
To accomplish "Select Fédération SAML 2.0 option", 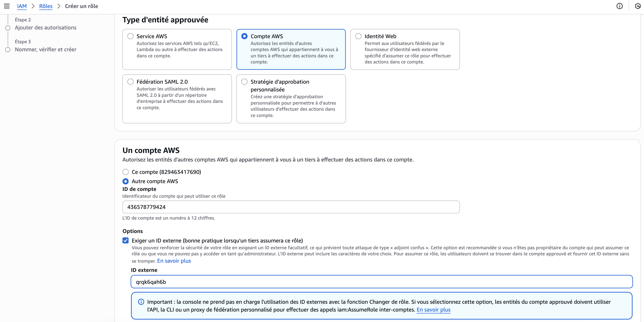I will pos(131,82).
